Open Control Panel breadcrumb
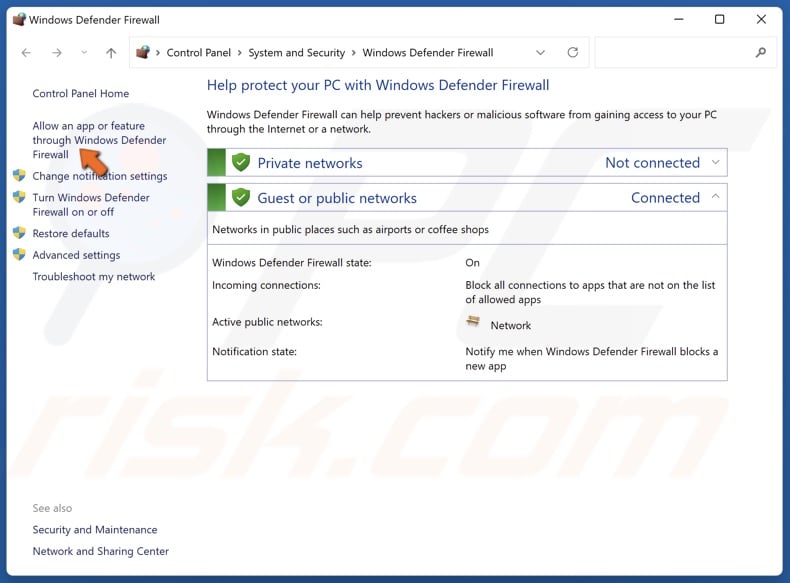The image size is (790, 583). coord(199,52)
